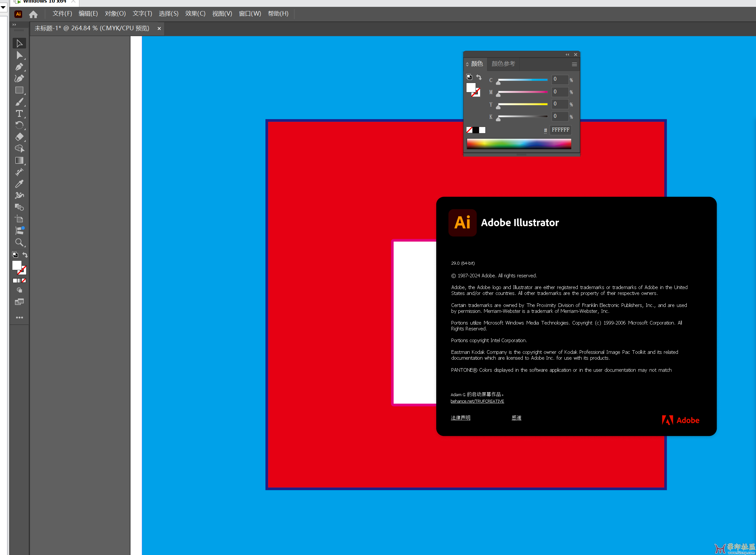Open the 文件(F) menu
756x555 pixels.
click(62, 14)
